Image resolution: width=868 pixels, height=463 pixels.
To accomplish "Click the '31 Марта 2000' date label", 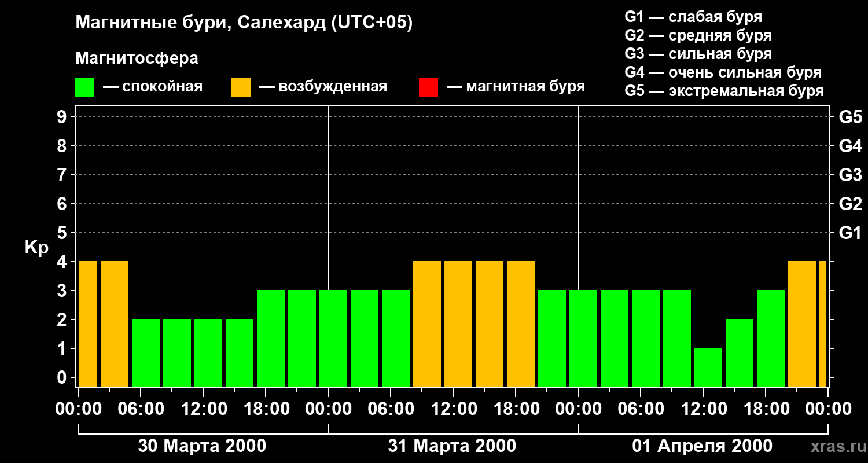I will (x=452, y=446).
